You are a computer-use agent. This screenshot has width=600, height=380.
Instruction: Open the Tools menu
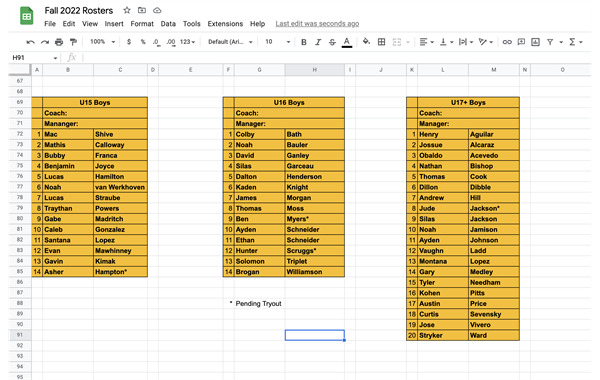[x=192, y=24]
